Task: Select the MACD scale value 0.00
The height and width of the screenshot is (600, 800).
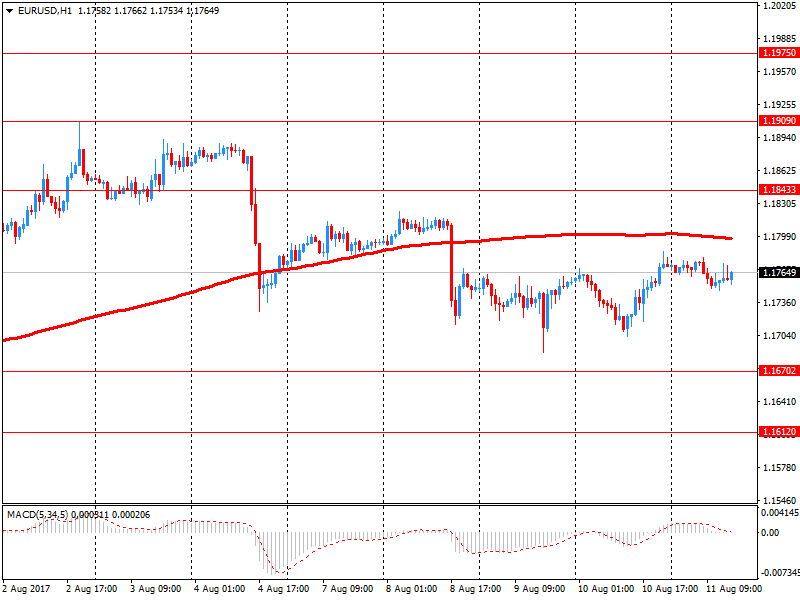Action: [x=770, y=533]
